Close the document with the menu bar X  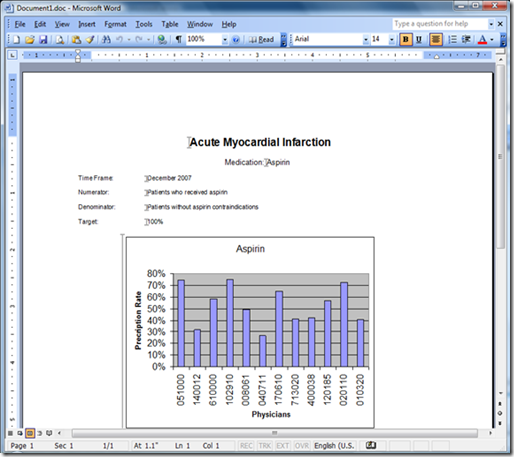[x=500, y=24]
